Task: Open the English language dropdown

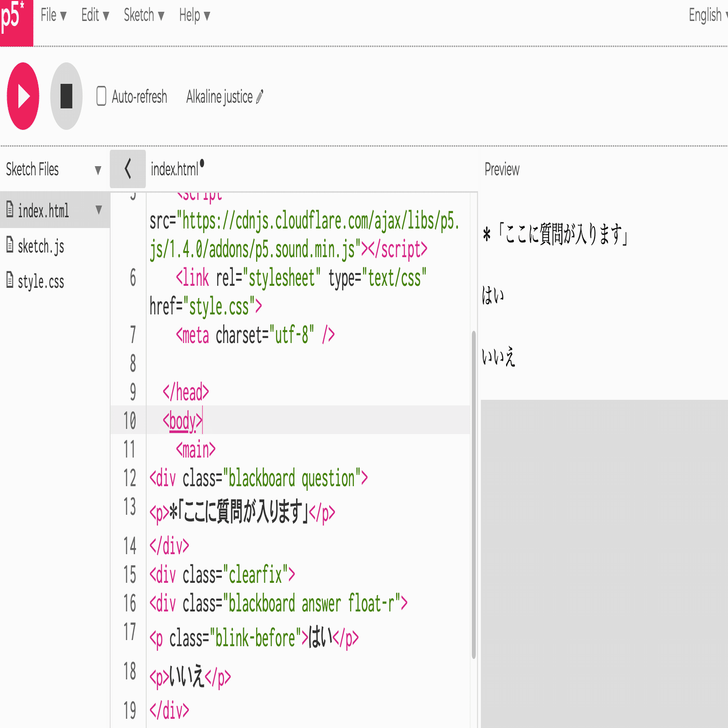Action: [x=708, y=15]
